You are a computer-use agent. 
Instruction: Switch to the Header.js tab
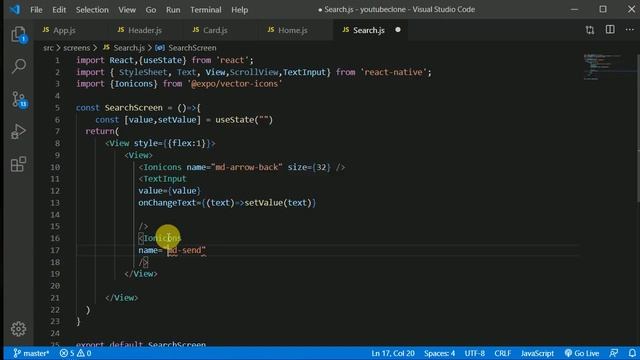144,30
